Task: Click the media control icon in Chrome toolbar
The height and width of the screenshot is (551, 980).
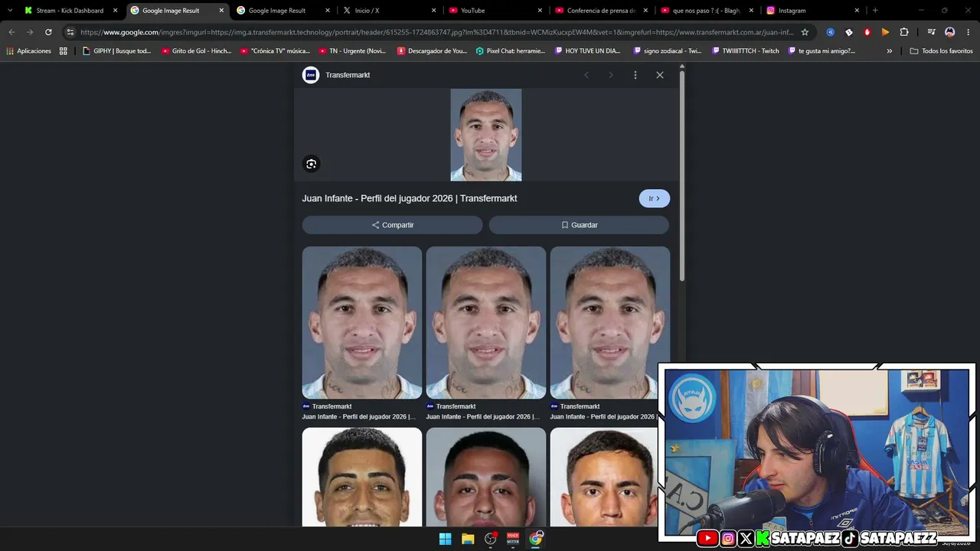Action: point(931,32)
